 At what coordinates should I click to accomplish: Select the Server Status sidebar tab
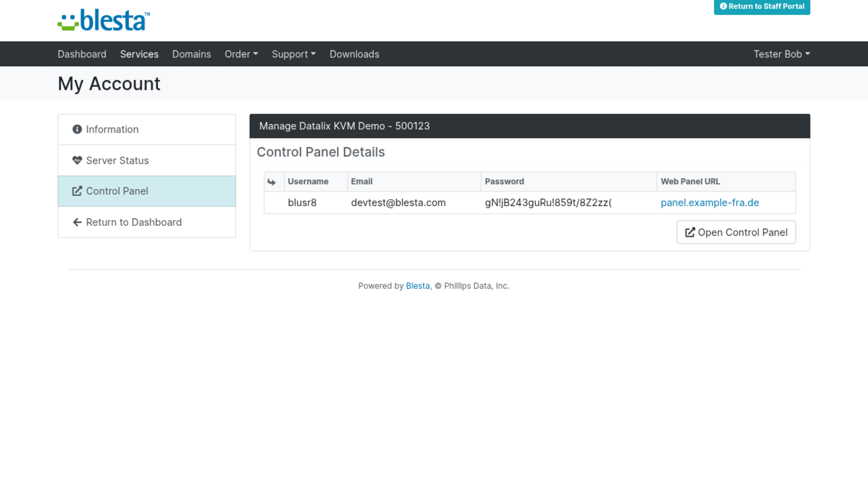pos(147,160)
